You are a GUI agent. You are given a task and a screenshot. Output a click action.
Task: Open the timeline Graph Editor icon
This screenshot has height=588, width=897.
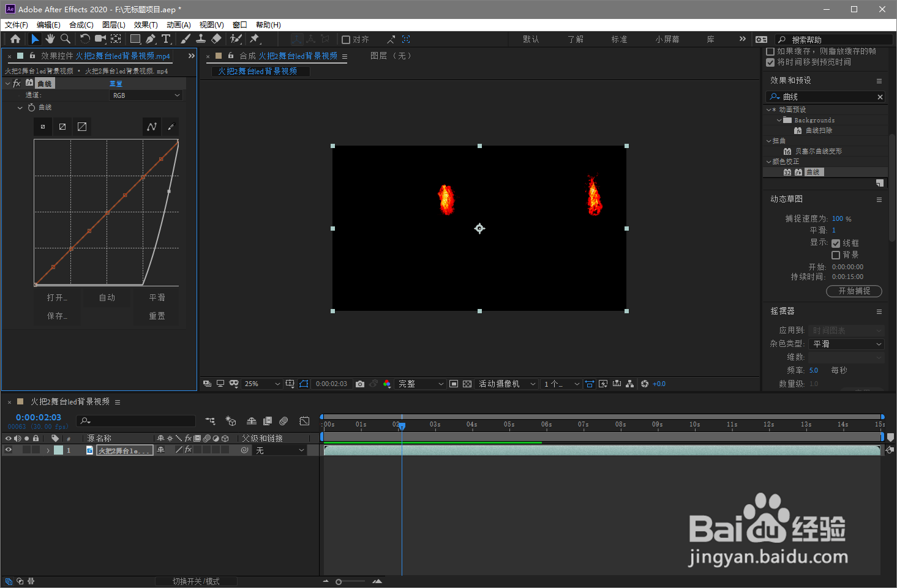point(304,421)
